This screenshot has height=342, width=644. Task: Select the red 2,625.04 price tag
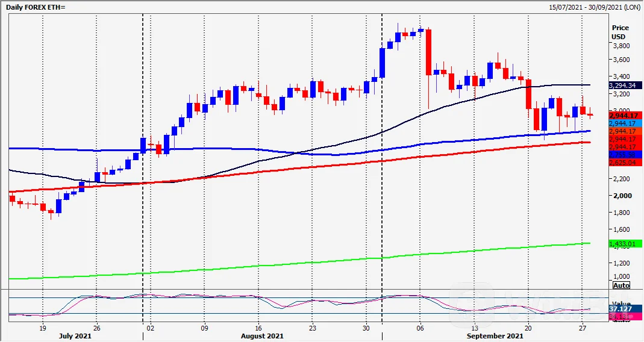pyautogui.click(x=623, y=163)
